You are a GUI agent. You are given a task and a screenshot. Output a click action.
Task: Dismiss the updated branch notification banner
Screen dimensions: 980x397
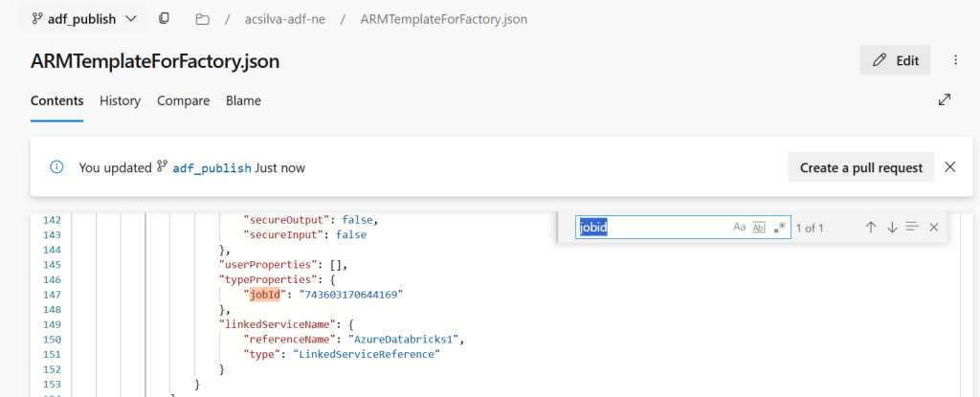point(949,167)
